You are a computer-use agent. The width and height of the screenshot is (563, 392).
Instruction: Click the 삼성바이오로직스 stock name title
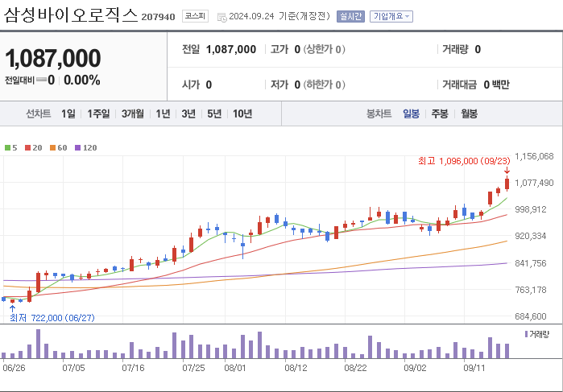70,15
